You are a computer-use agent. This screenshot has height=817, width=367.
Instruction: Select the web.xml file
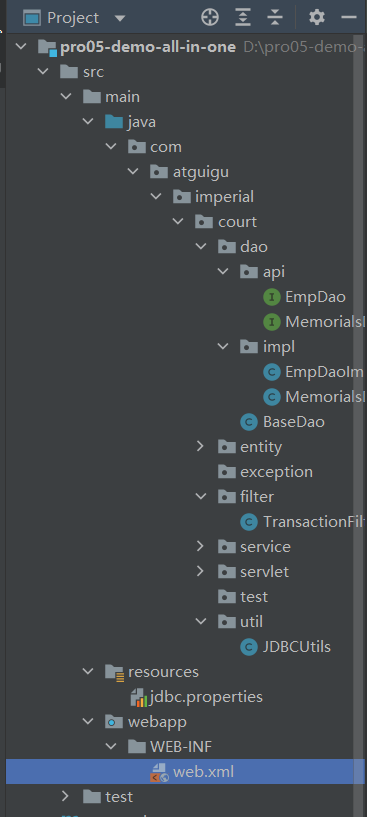click(x=192, y=772)
